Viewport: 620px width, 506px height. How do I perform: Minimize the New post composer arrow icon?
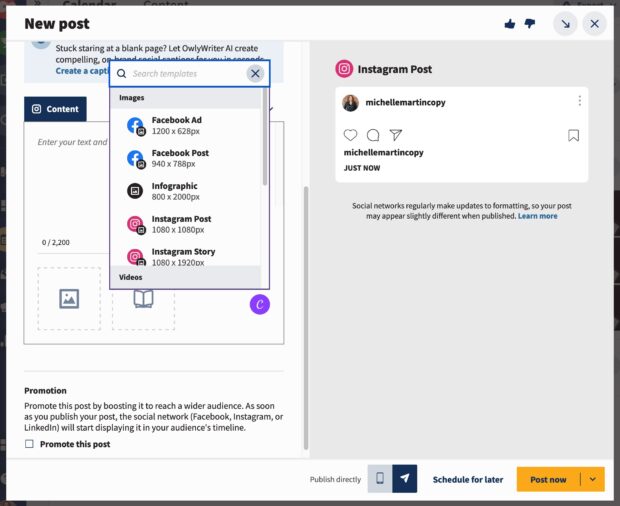(x=565, y=24)
